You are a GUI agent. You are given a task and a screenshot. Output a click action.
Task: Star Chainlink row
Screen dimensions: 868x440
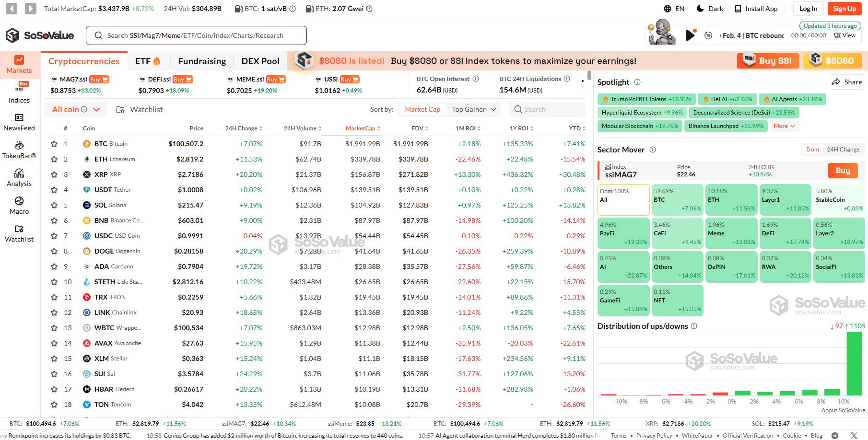click(54, 313)
